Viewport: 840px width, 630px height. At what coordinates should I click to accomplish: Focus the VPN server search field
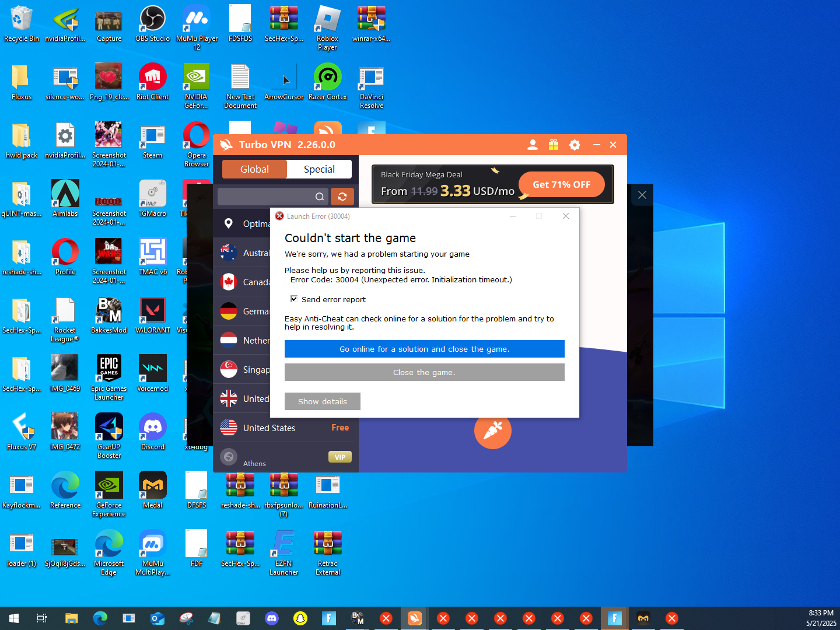pos(272,197)
